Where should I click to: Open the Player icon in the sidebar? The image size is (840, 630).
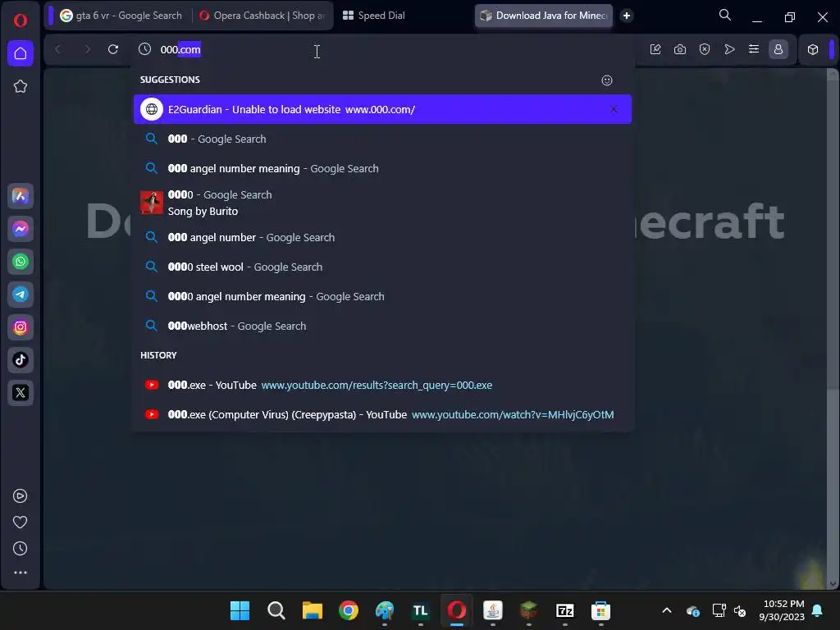coord(21,496)
